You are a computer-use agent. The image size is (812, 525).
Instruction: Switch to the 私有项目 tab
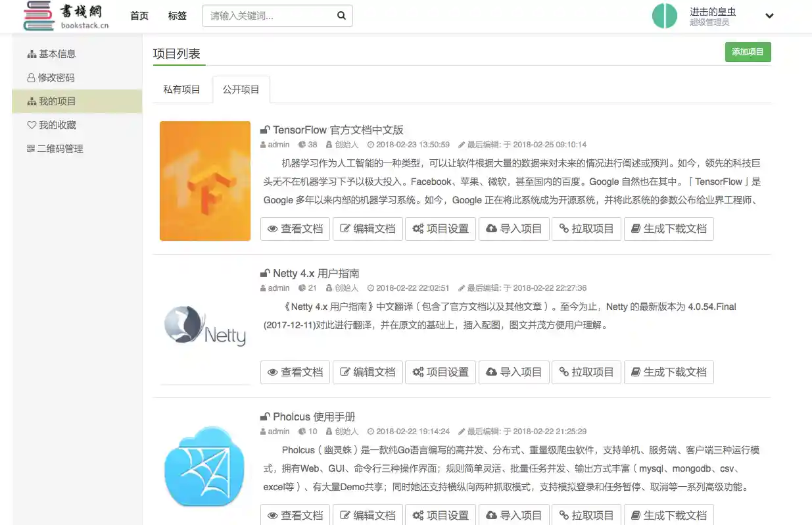tap(182, 89)
